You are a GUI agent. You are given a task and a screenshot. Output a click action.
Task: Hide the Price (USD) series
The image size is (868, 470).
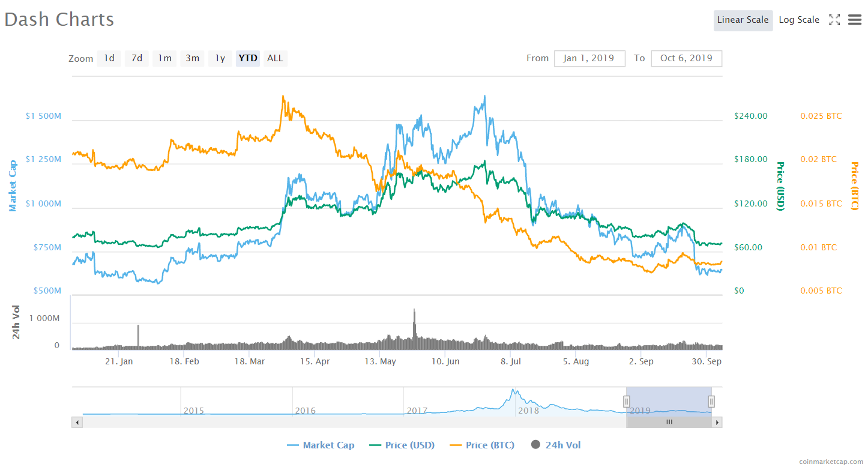pyautogui.click(x=402, y=445)
